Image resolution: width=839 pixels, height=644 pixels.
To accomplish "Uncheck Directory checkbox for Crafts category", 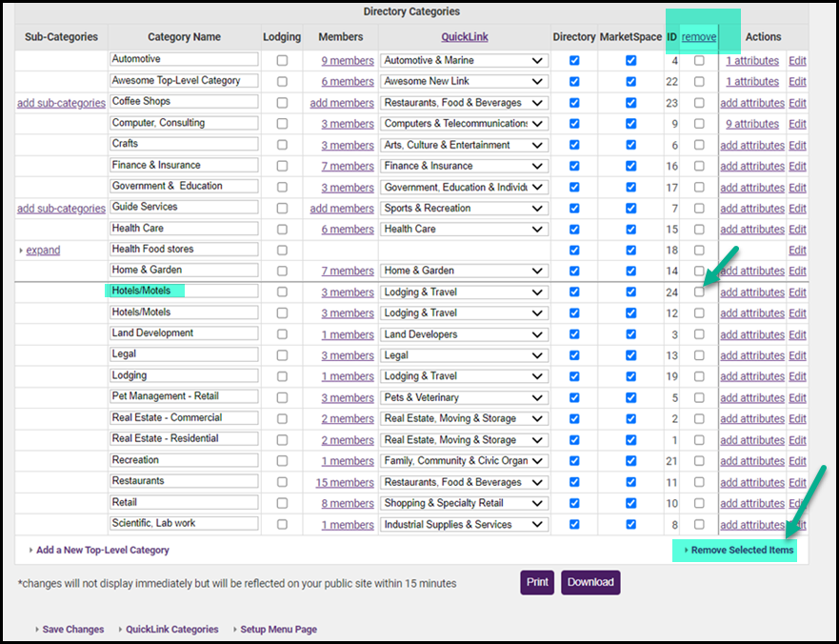I will pyautogui.click(x=573, y=146).
